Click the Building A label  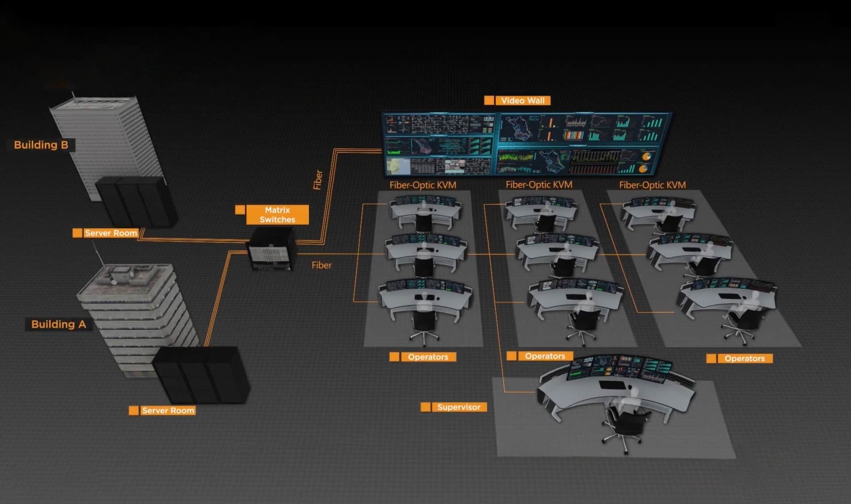point(59,324)
